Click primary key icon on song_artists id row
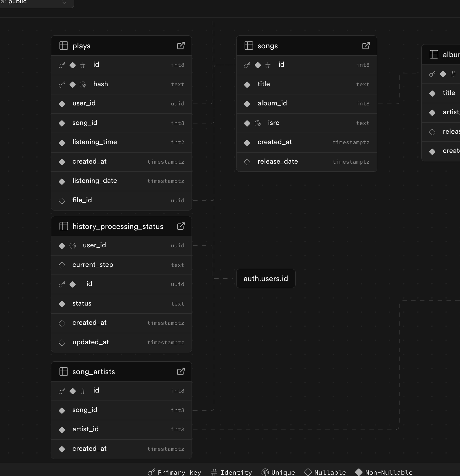Image resolution: width=460 pixels, height=476 pixels. (x=62, y=391)
